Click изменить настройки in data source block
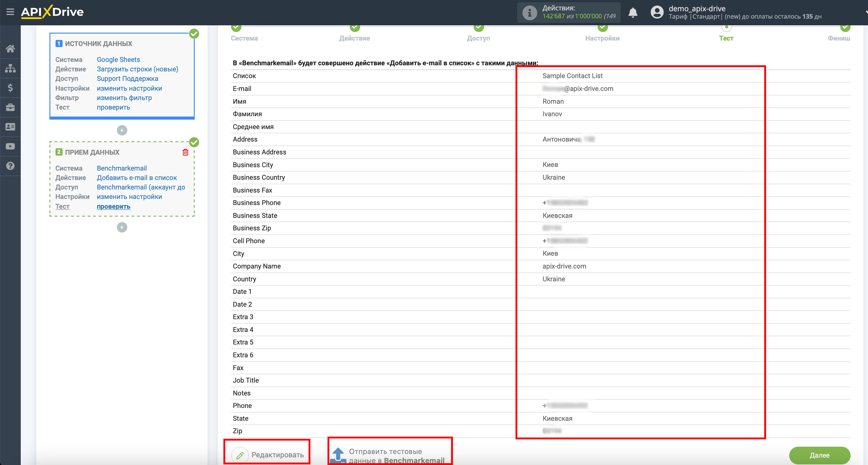Screen dimensions: 868x465 [x=129, y=88]
